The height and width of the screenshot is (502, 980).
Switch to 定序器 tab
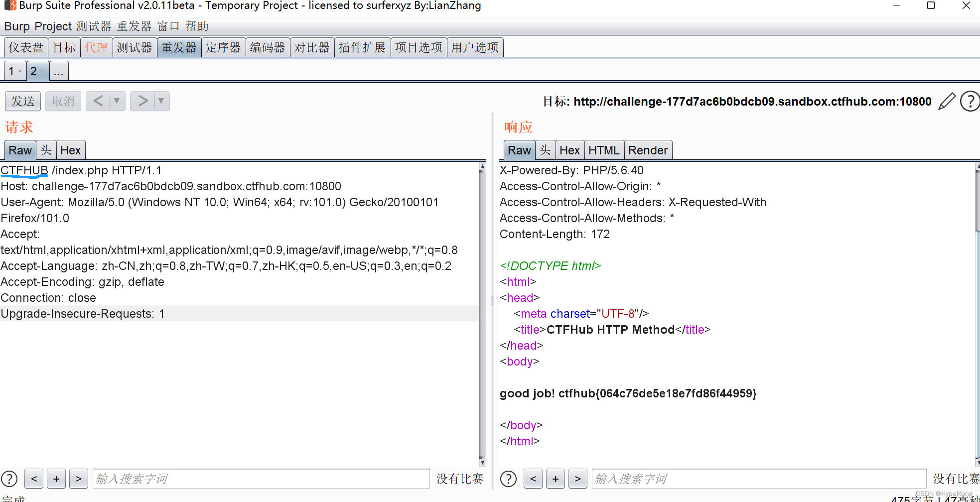point(223,47)
